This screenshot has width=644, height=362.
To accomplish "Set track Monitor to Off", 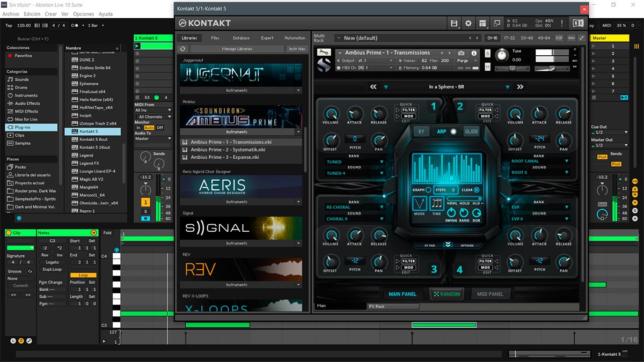I will (160, 128).
